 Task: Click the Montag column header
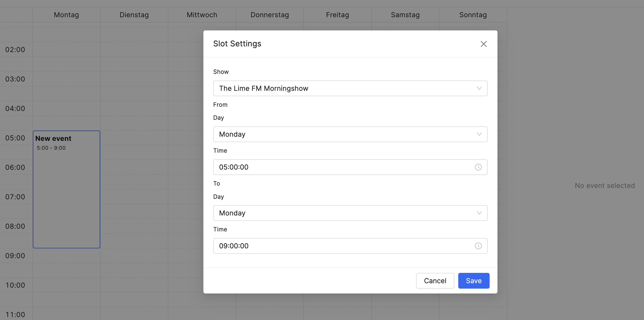66,15
